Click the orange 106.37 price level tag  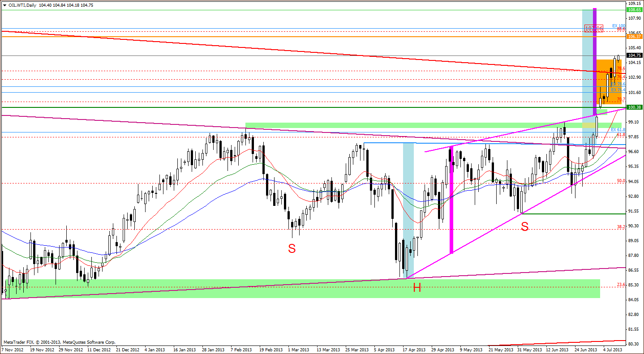635,37
